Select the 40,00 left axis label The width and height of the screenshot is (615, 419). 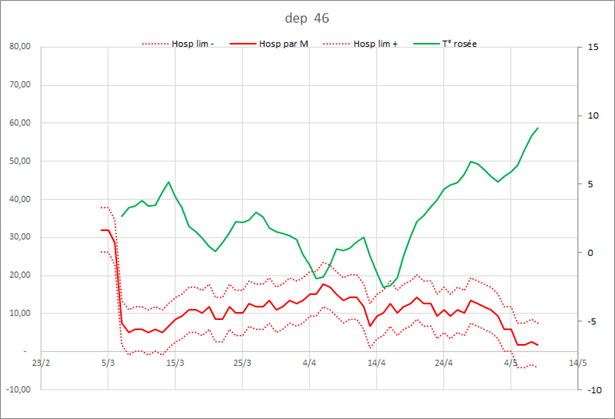pos(20,199)
